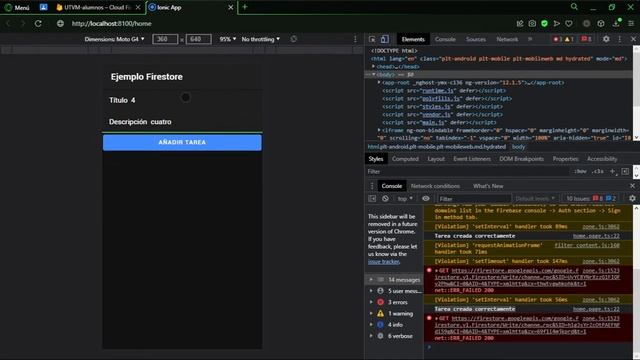This screenshot has height=360, width=640.
Task: Click the viewport height field 640
Action: click(198, 39)
